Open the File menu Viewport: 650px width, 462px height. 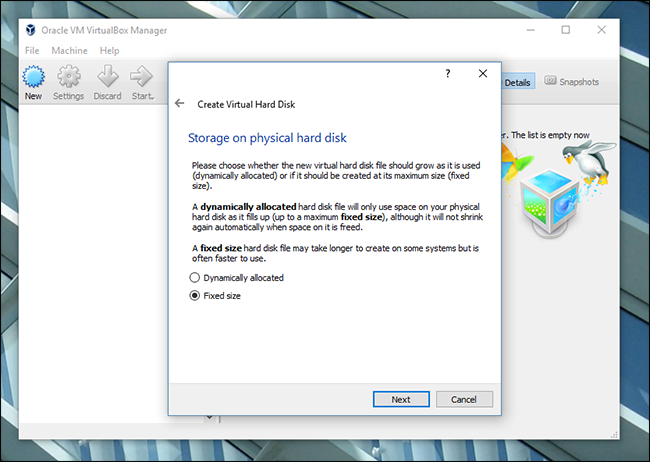point(32,51)
